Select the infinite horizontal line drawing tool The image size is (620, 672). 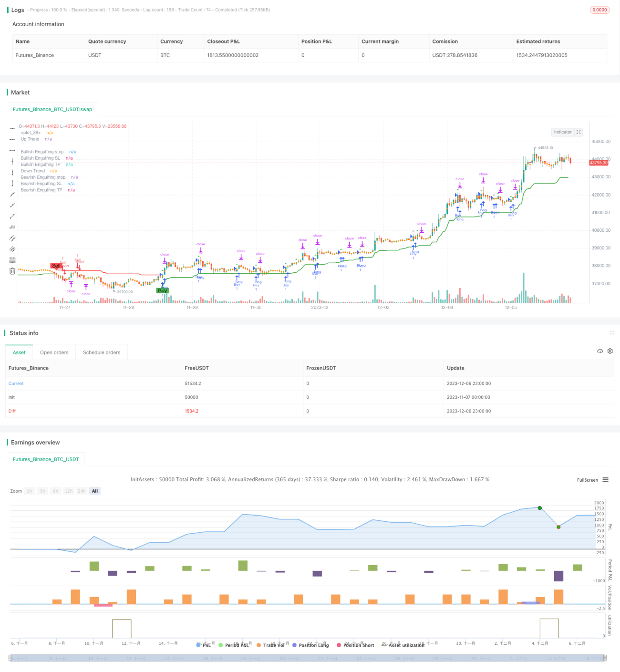(12, 128)
